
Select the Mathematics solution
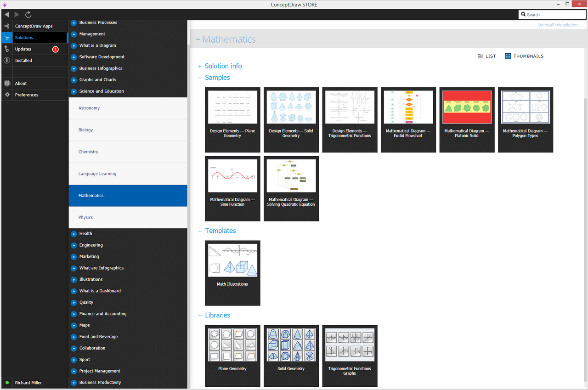(x=128, y=196)
